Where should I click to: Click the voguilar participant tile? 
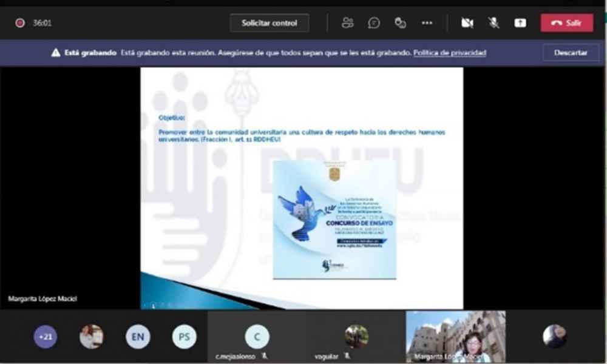356,337
